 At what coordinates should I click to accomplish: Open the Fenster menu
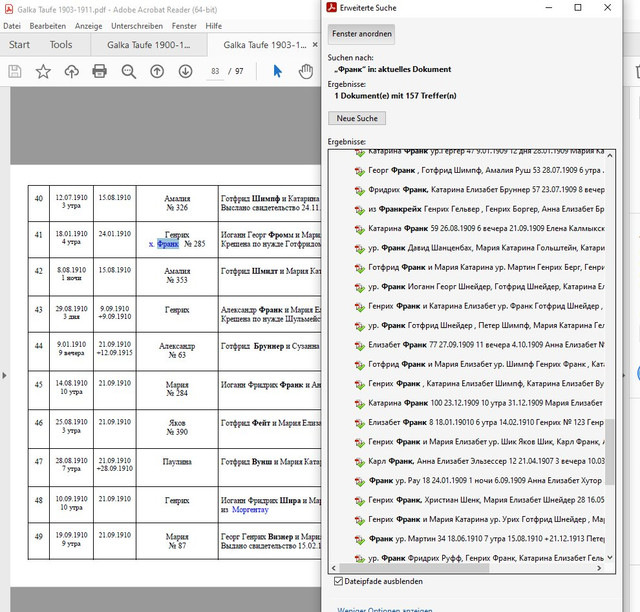click(184, 26)
